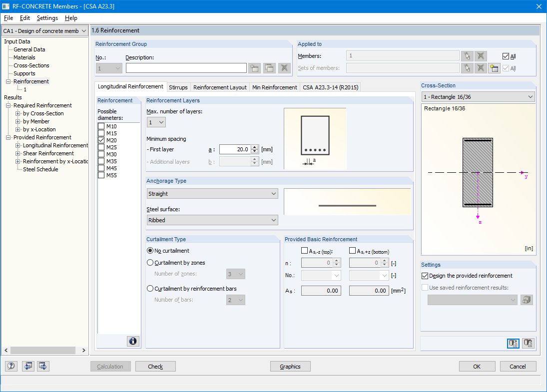
Task: Open Straight anchorage type dropdown
Action: (x=212, y=194)
